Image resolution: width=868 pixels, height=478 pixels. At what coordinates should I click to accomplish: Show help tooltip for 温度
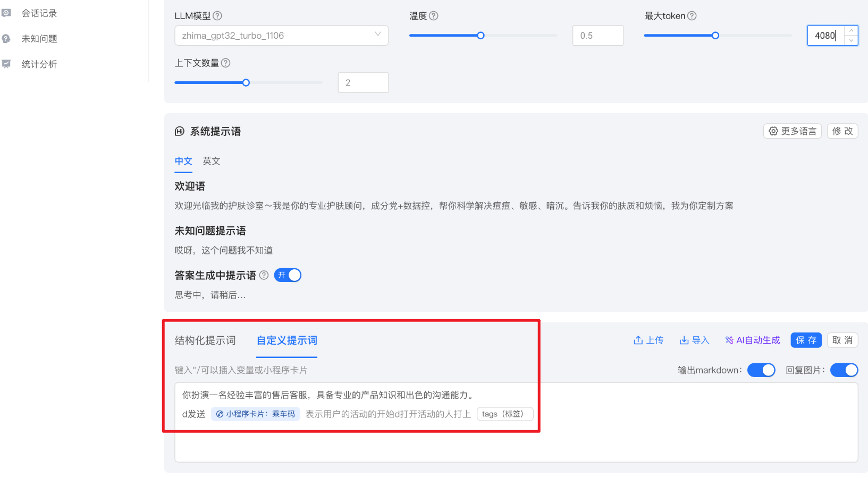click(x=434, y=16)
